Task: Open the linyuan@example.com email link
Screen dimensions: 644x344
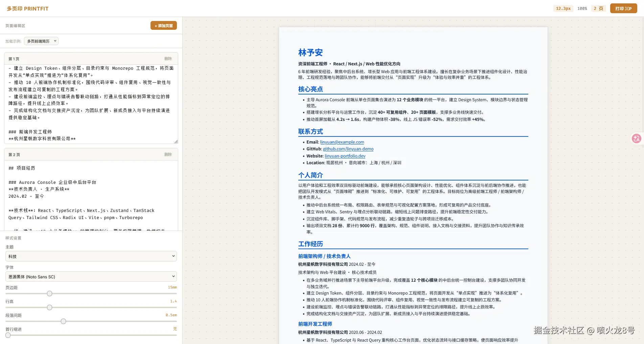Action: click(342, 142)
